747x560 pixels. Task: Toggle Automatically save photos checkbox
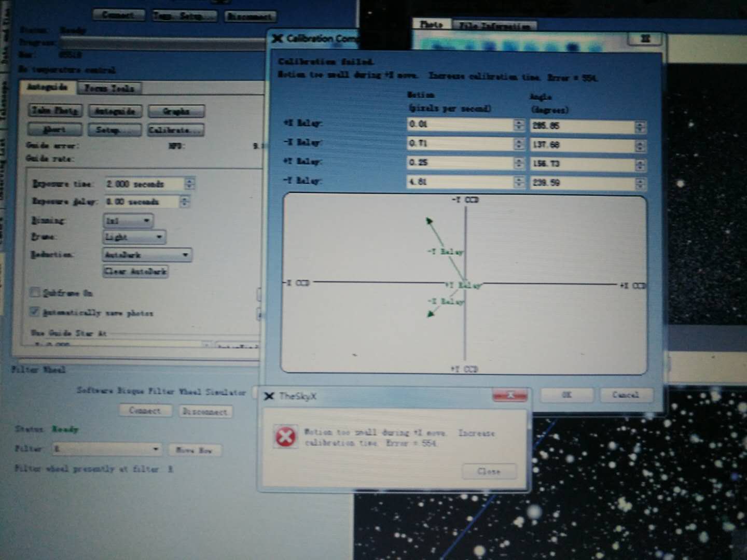[35, 312]
